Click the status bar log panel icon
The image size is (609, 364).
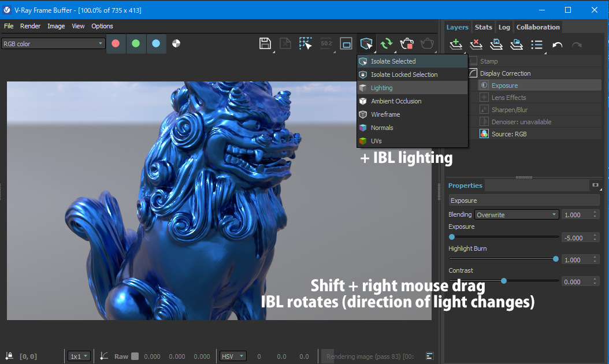(x=429, y=356)
